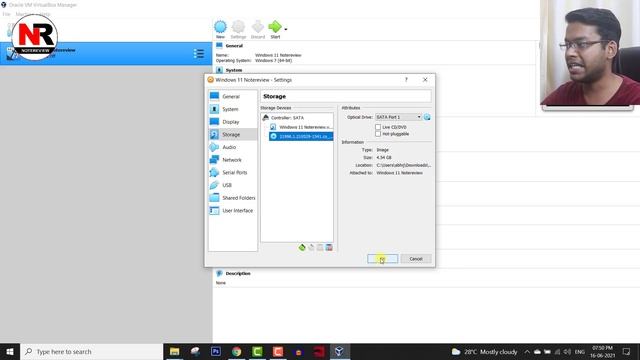The image size is (640, 360).
Task: Close the Settings dialog
Action: (x=425, y=80)
